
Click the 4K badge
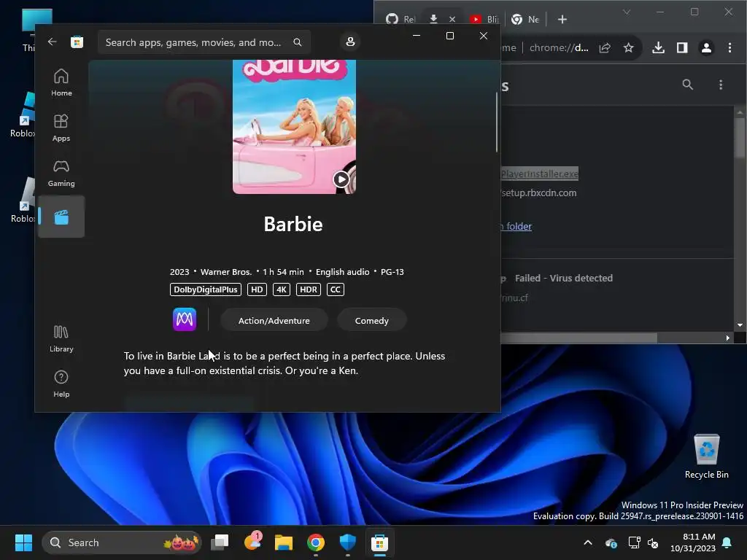pos(281,289)
